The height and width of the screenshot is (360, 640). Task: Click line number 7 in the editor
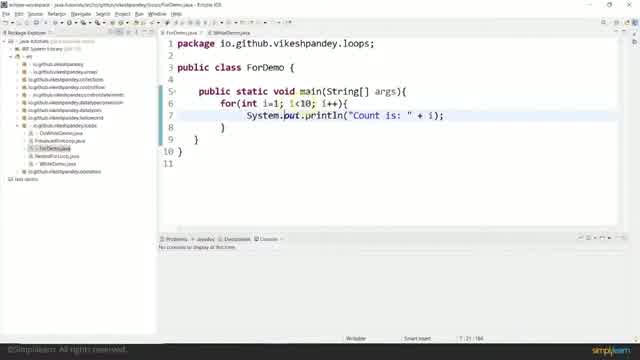(171, 116)
